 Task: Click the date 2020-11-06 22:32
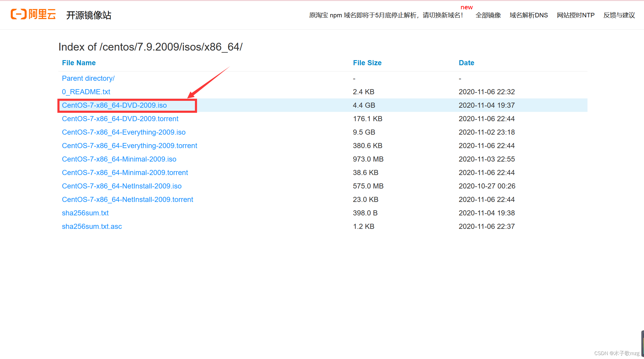tap(487, 92)
